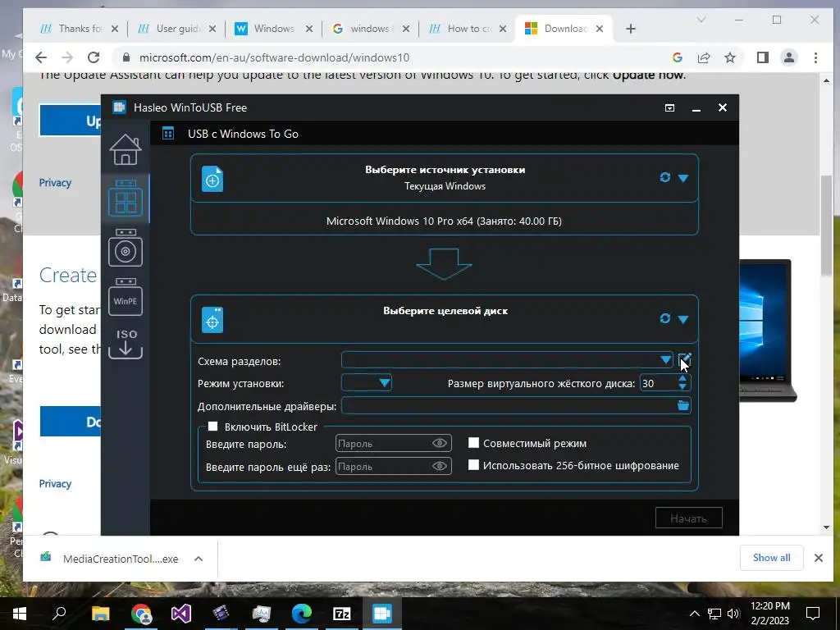This screenshot has width=840, height=630.
Task: Expand the target disk dropdown arrow
Action: click(683, 319)
